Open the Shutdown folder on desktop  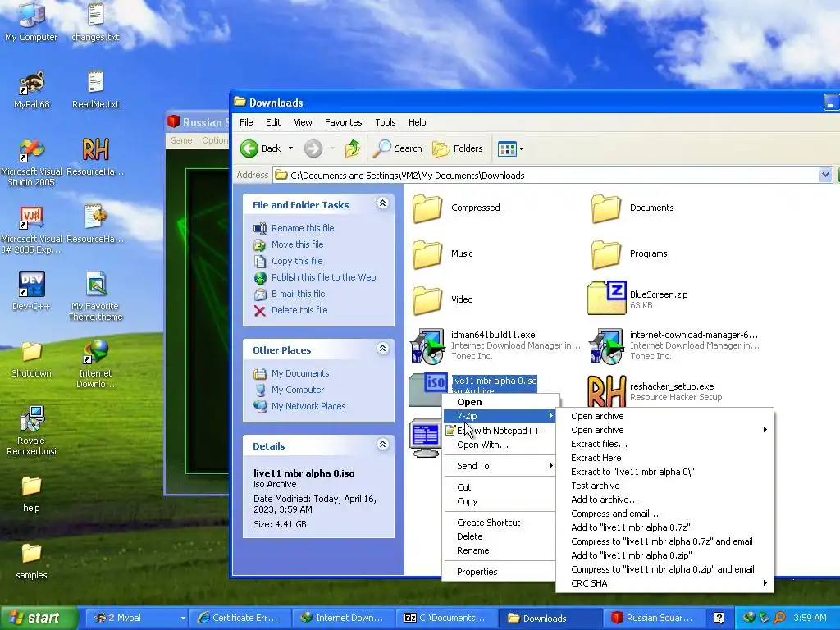point(31,358)
